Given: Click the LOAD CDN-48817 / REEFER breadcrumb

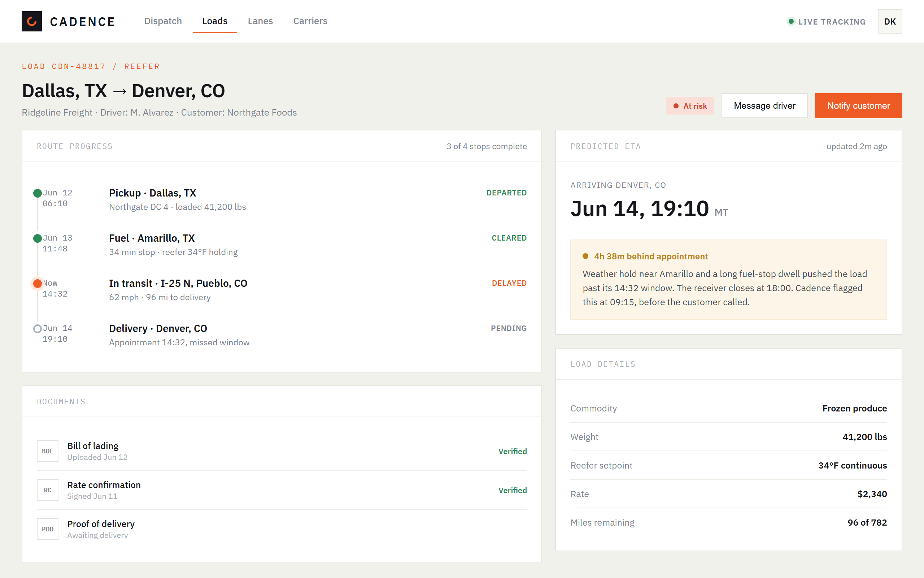Looking at the screenshot, I should (x=91, y=66).
